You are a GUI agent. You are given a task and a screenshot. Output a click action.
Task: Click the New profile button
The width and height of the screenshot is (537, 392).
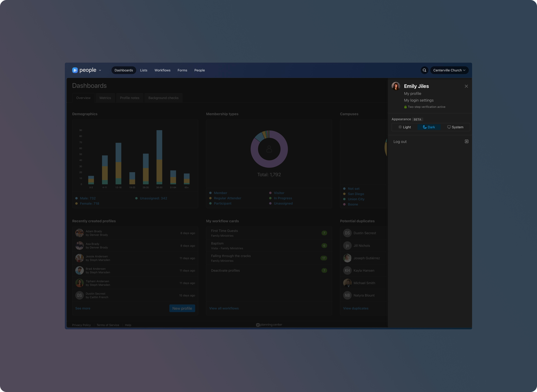(x=182, y=308)
